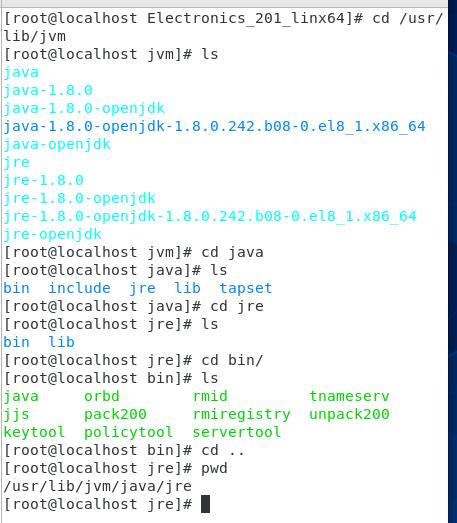The height and width of the screenshot is (523, 457).
Task: Click the terminal cursor block at last prompt
Action: (205, 504)
